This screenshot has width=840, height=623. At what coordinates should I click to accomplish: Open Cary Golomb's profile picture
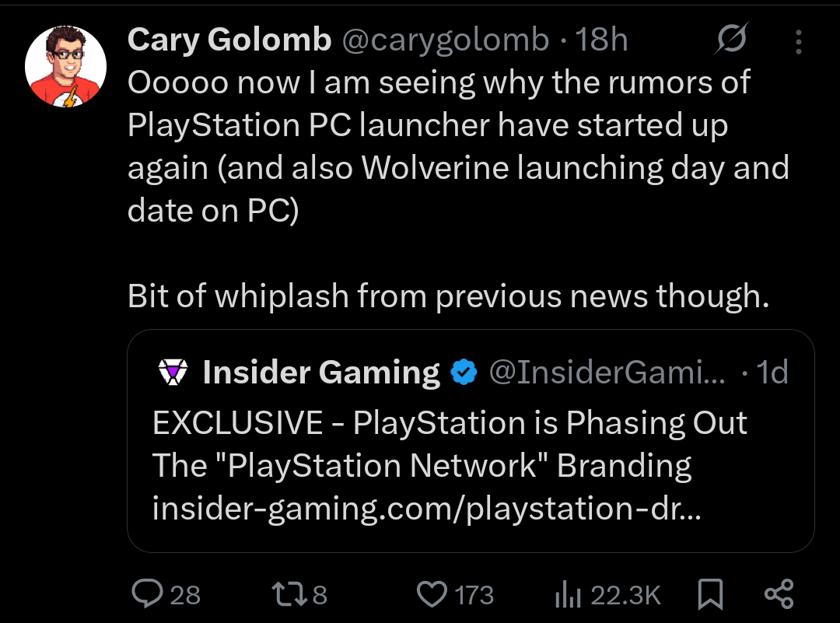[65, 67]
